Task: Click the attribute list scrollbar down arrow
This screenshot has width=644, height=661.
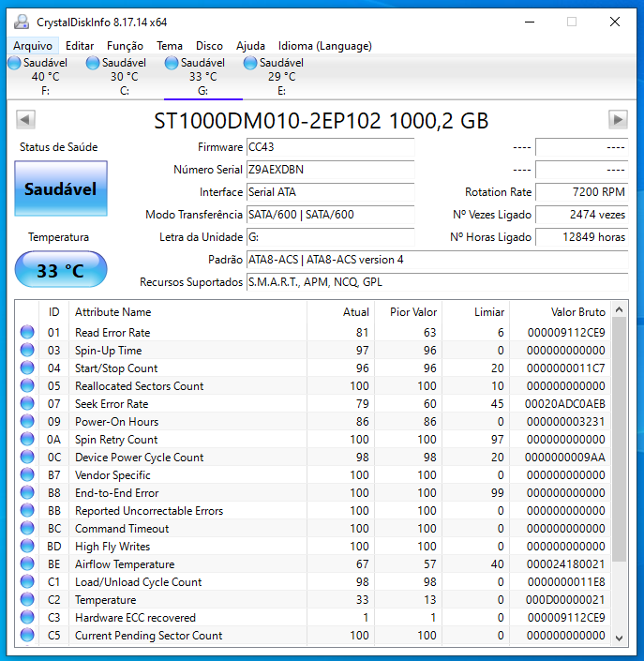Action: (x=619, y=638)
